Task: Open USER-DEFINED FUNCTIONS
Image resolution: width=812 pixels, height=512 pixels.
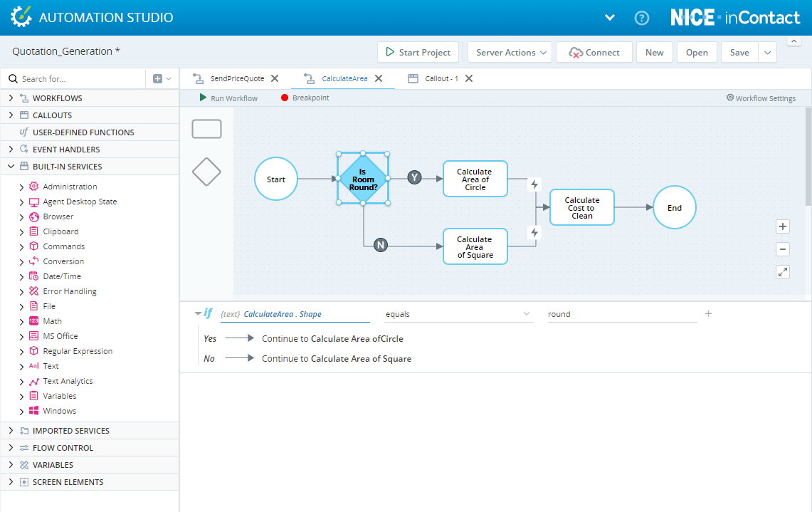Action: pyautogui.click(x=83, y=132)
